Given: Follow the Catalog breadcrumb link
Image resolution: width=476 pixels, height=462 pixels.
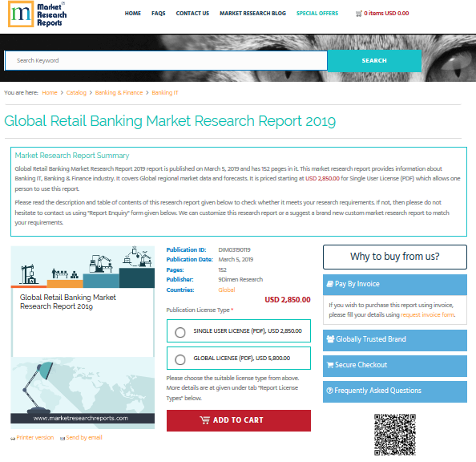Looking at the screenshot, I should [76, 93].
